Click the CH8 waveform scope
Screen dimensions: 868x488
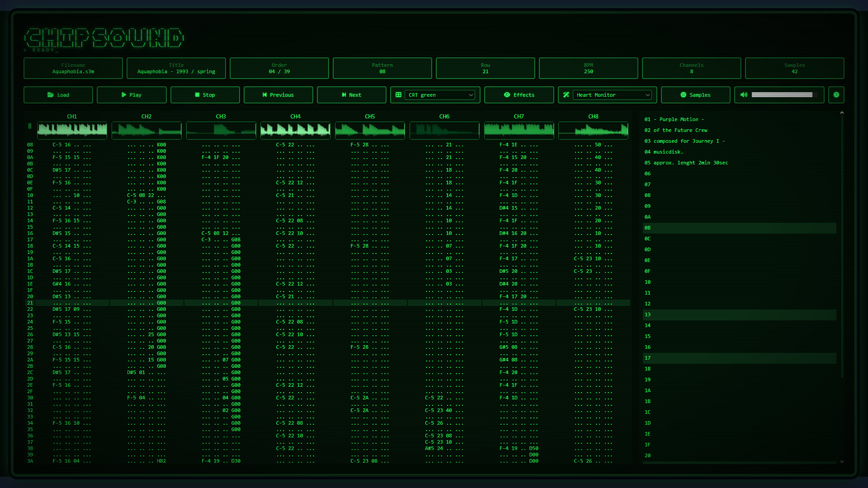(x=593, y=131)
